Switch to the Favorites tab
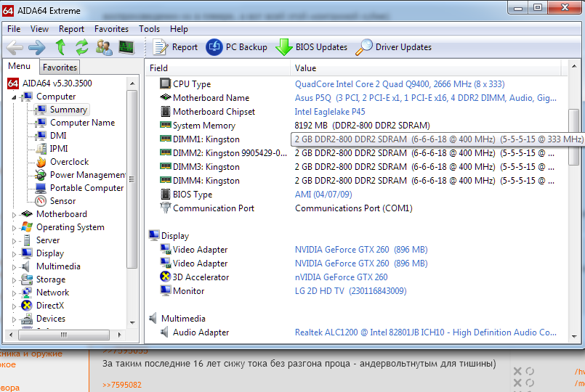Screen dimensions: 585x392 (60, 68)
